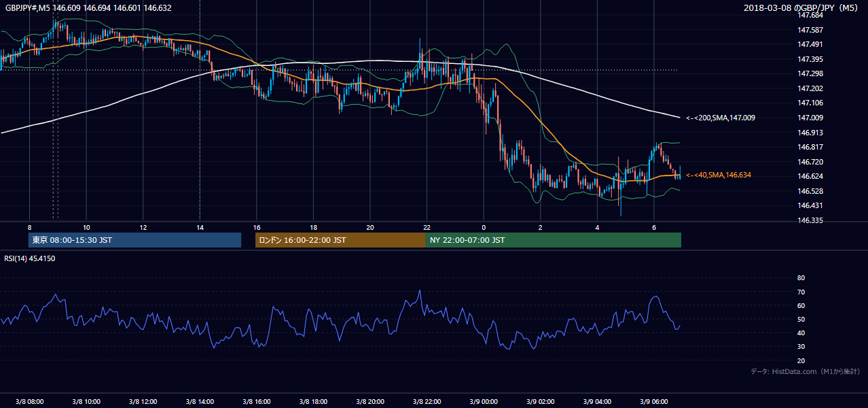
Task: Click the 147.587 price axis label
Action: (810, 30)
